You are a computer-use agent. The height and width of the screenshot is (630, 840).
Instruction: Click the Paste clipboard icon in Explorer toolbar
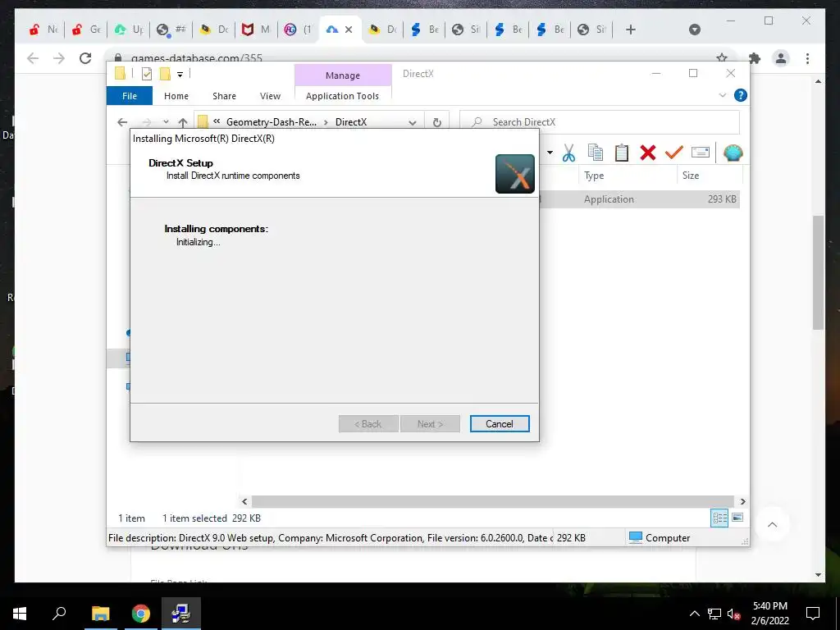click(x=622, y=153)
